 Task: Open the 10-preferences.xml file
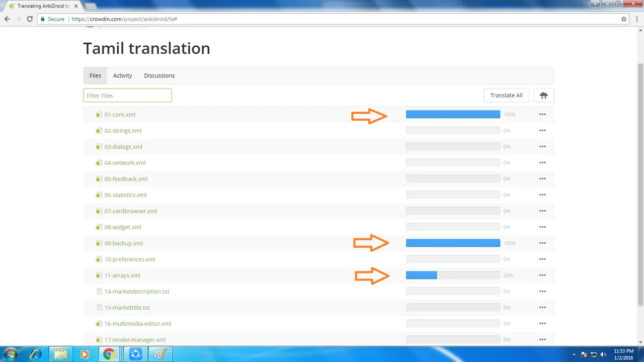click(x=130, y=259)
